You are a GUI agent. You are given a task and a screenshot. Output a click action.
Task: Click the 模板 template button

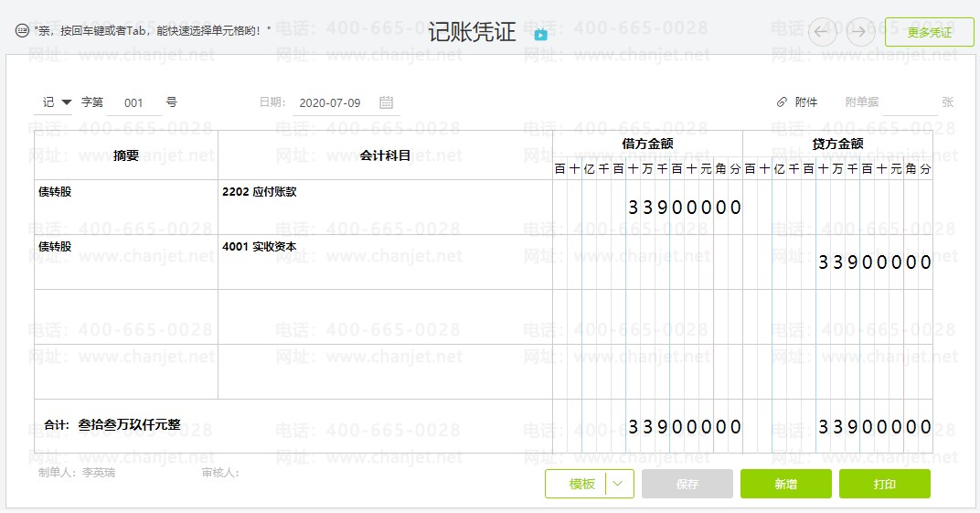pyautogui.click(x=576, y=484)
